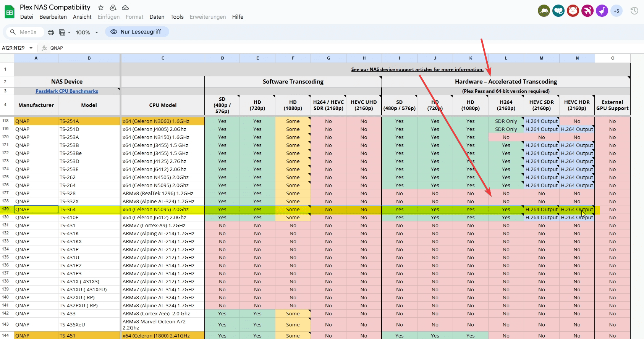Select row 129 header
The image size is (644, 339).
point(6,209)
